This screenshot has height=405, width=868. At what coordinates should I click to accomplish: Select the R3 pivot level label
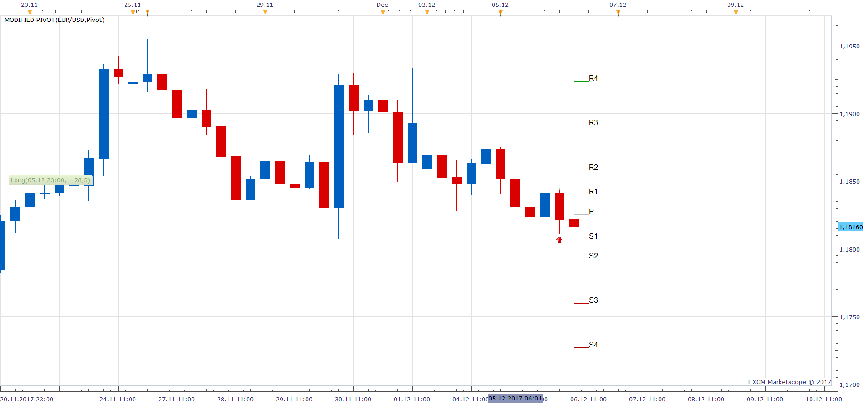click(x=593, y=123)
